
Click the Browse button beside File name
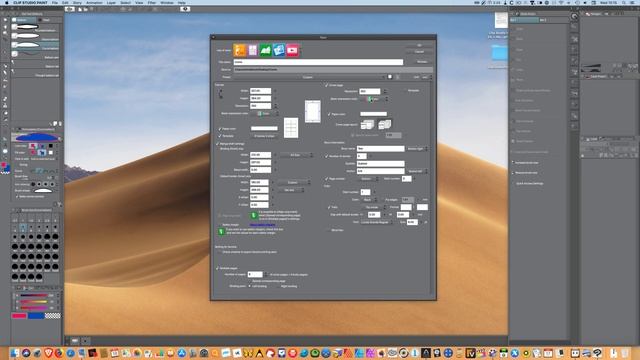(x=422, y=62)
